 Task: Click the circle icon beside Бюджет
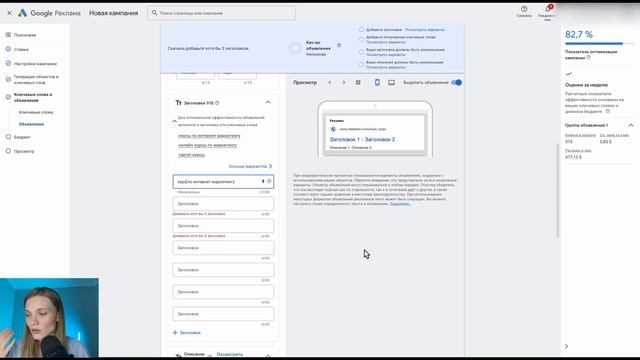point(8,137)
